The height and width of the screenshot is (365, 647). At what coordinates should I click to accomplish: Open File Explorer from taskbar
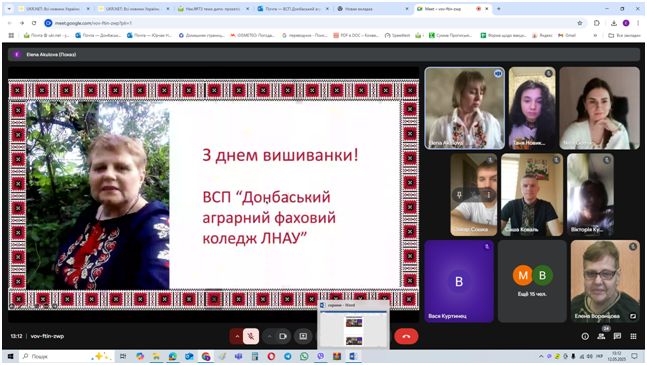[x=156, y=356]
